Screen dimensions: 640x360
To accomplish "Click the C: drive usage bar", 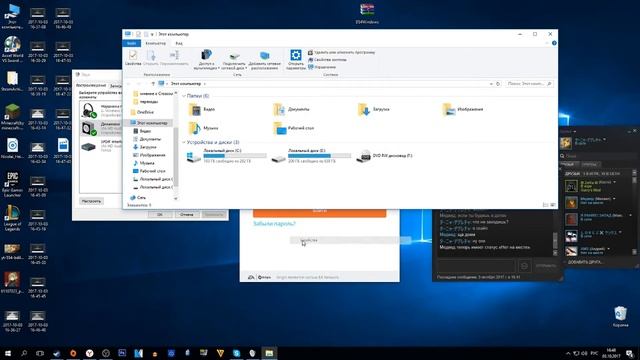I will [235, 156].
